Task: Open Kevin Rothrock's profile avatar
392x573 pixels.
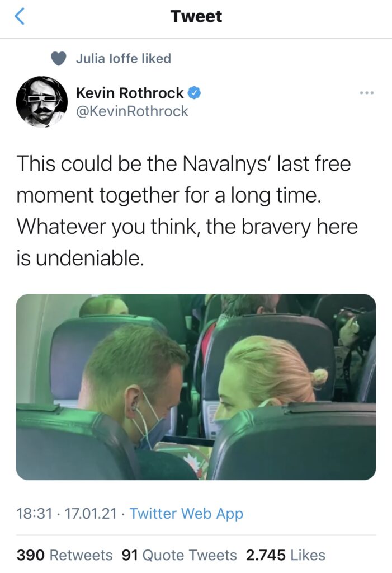Action: pyautogui.click(x=41, y=102)
